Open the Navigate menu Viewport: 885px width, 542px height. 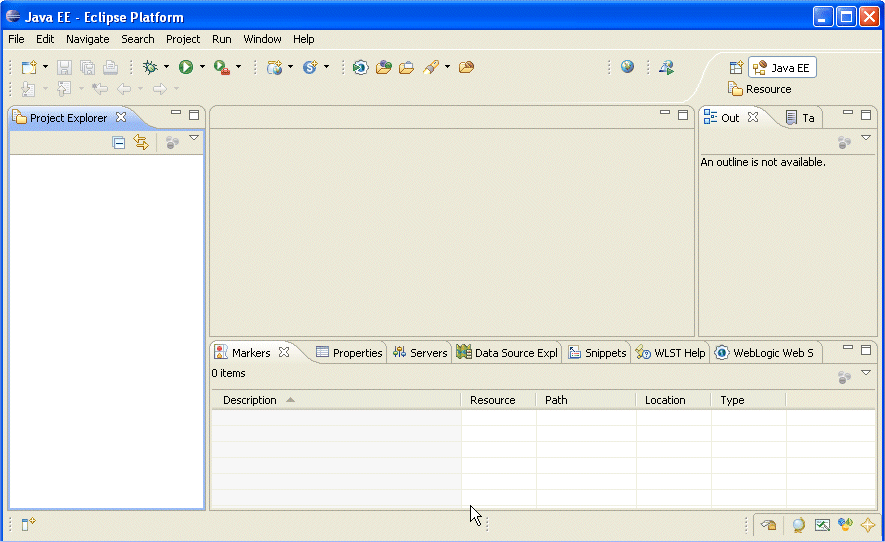[88, 39]
